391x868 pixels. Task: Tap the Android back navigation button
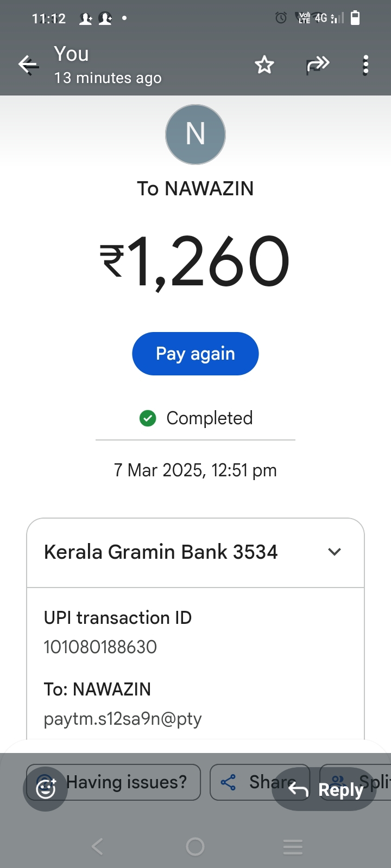98,846
